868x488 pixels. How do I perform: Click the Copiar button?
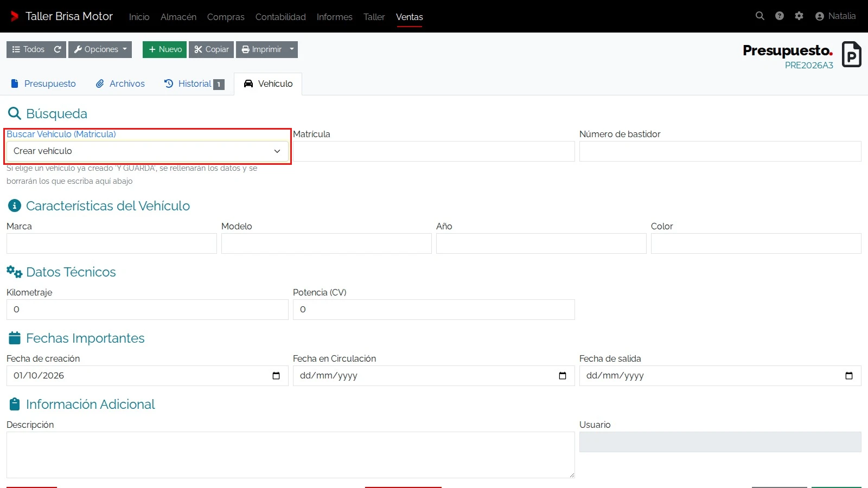pos(211,49)
